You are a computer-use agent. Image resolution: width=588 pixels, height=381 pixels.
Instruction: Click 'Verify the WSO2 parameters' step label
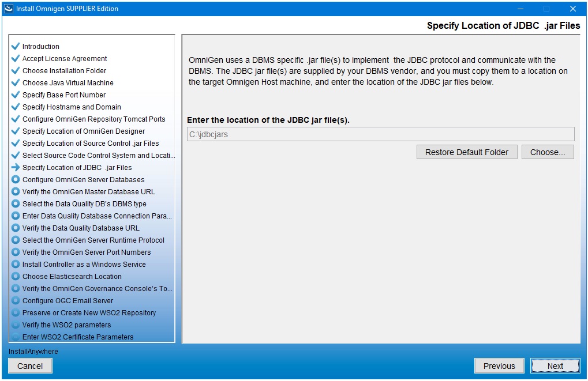(67, 325)
